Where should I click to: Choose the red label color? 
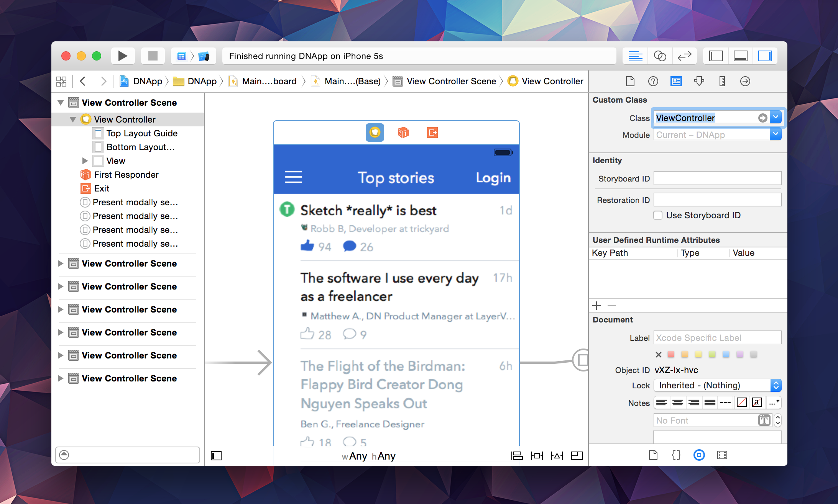click(x=671, y=355)
